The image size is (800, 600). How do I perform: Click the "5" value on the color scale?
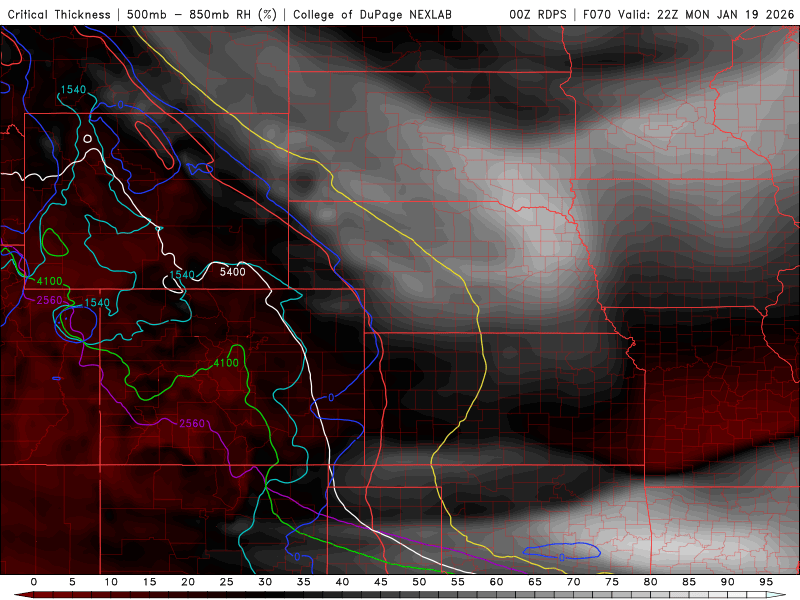click(x=72, y=582)
